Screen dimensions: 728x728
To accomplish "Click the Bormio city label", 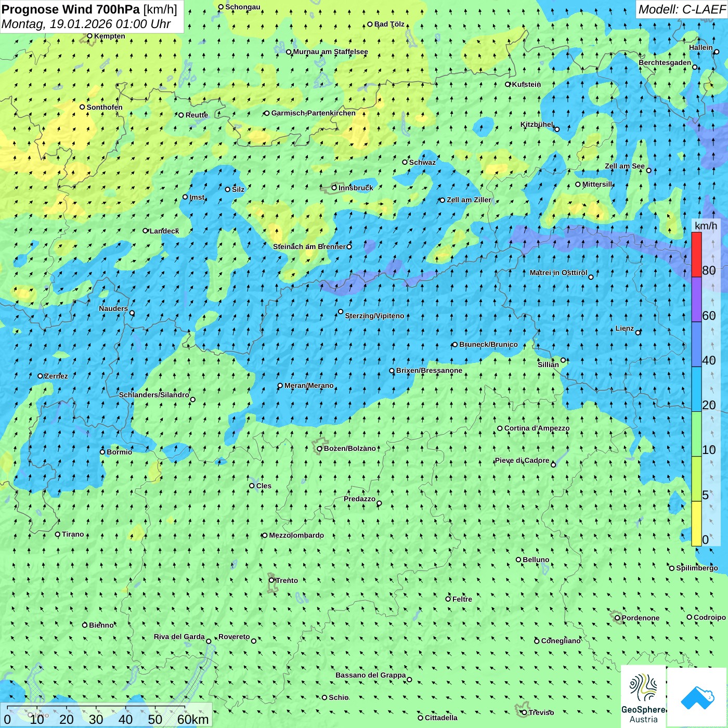I will [119, 452].
